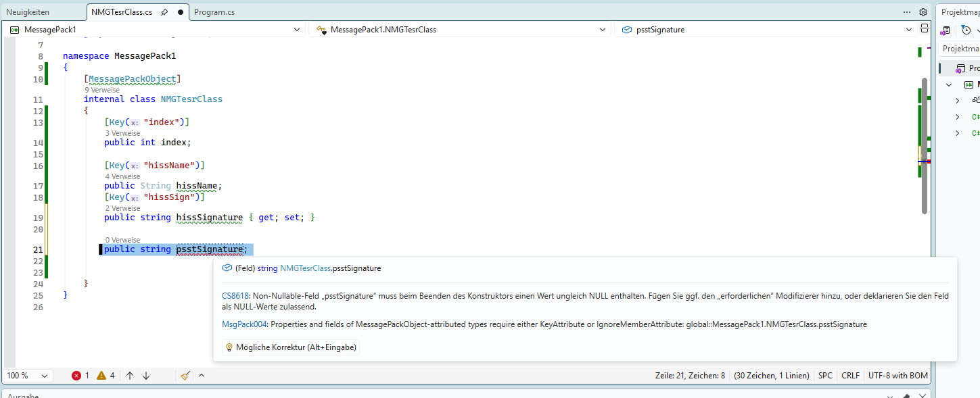Click the red error indicator icon

77,376
